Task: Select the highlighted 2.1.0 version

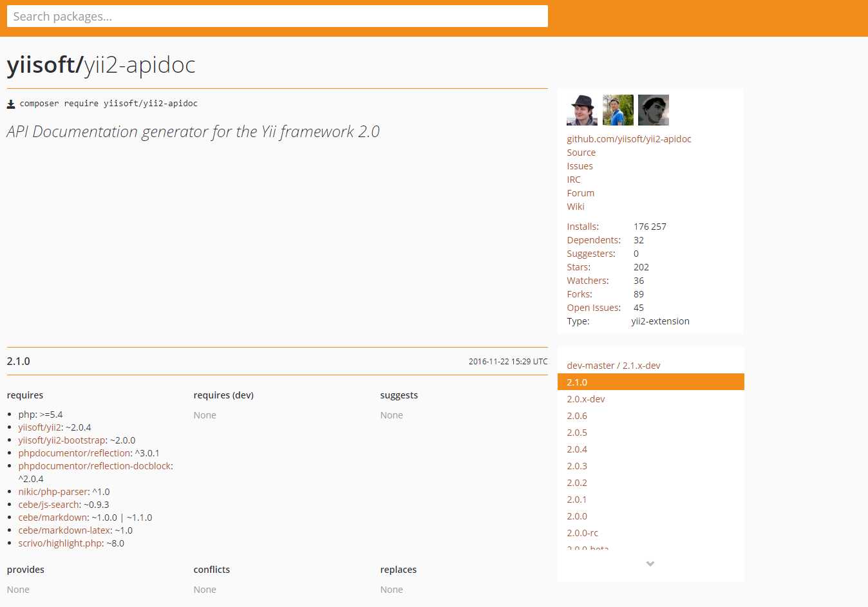Action: tap(650, 382)
